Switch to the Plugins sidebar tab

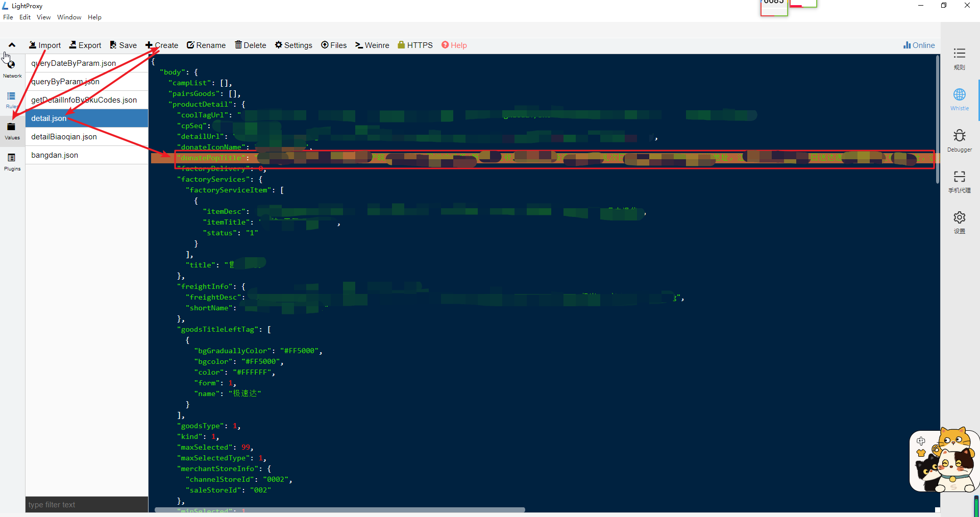12,162
